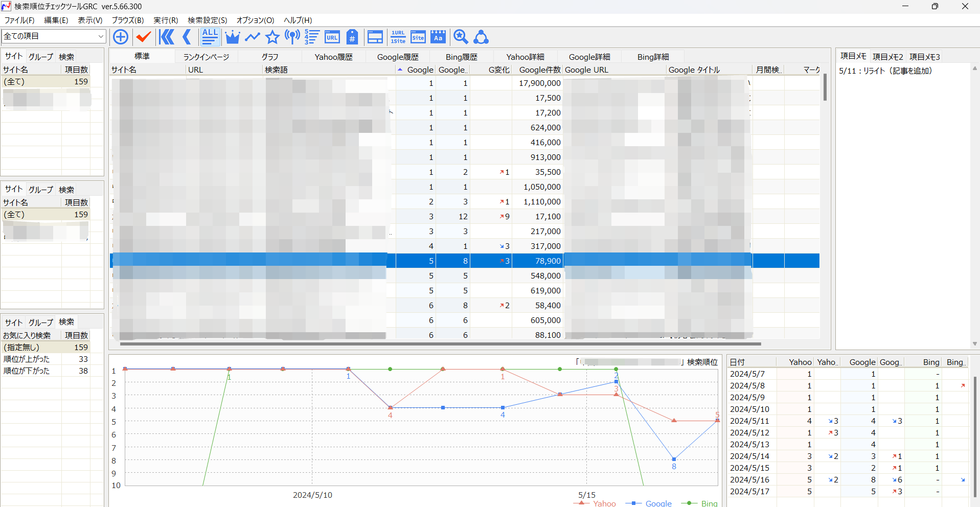Screen dimensions: 980x507
Task: Sort by the Google タイトル column header
Action: coord(709,70)
